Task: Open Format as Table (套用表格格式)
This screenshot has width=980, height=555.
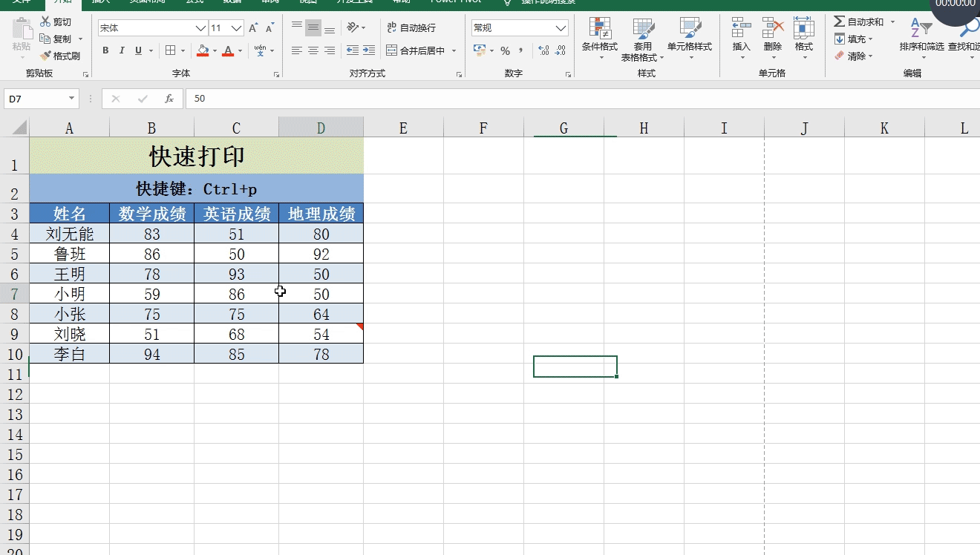Action: click(x=642, y=40)
